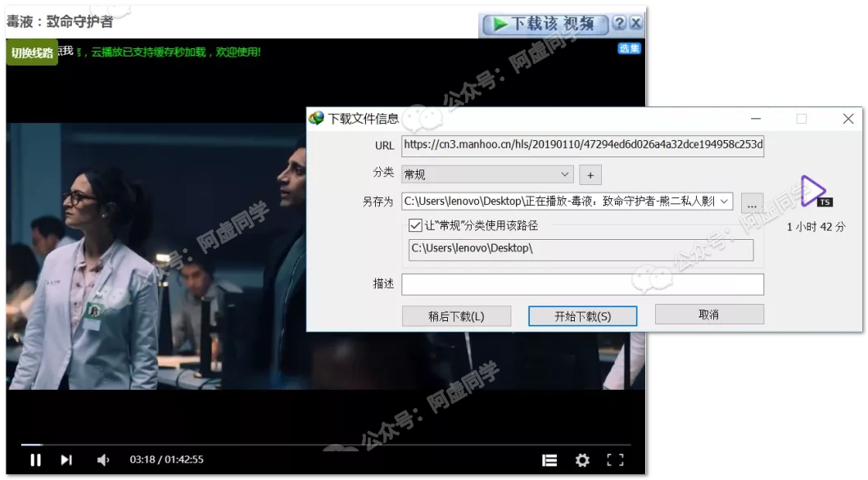Skip to the next episode

66,460
